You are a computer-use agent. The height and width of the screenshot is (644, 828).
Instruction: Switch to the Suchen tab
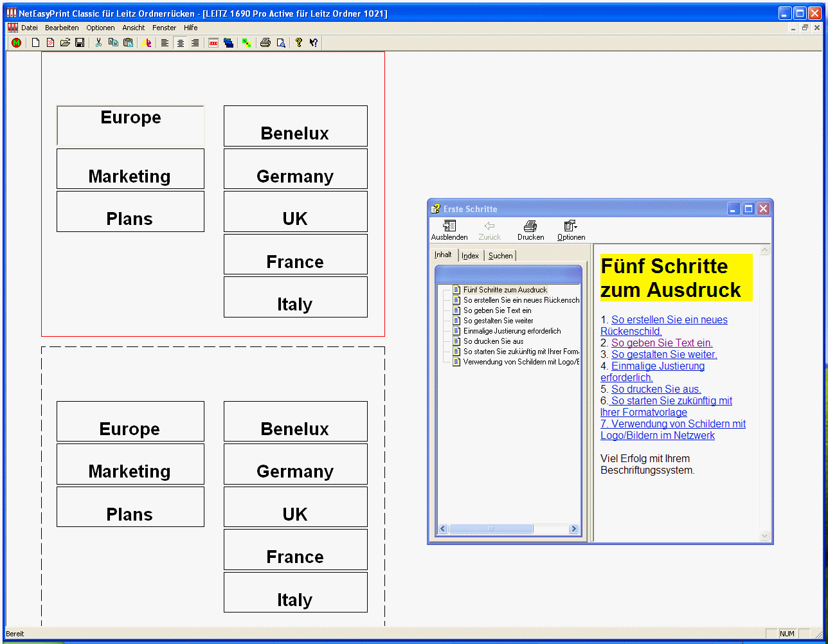[500, 256]
